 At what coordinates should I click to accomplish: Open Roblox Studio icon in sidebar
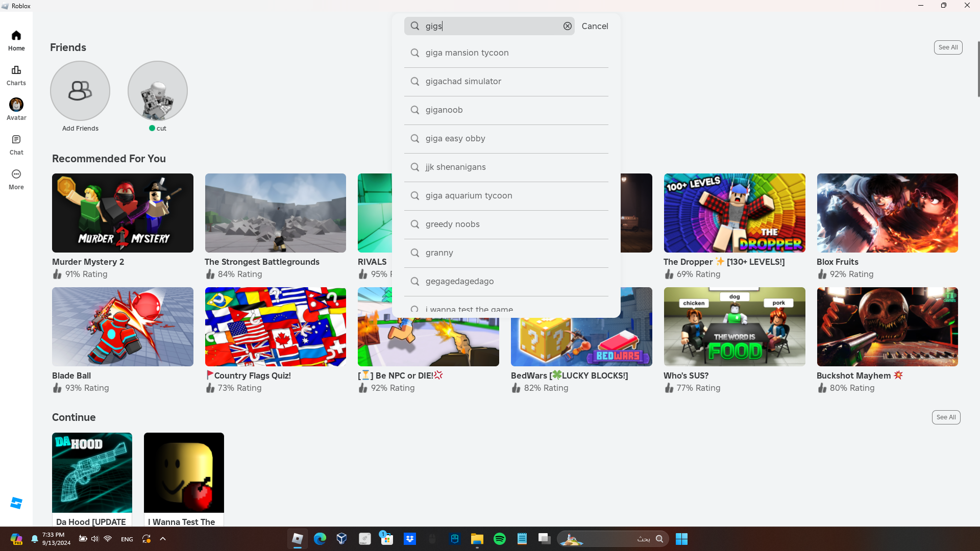click(16, 503)
